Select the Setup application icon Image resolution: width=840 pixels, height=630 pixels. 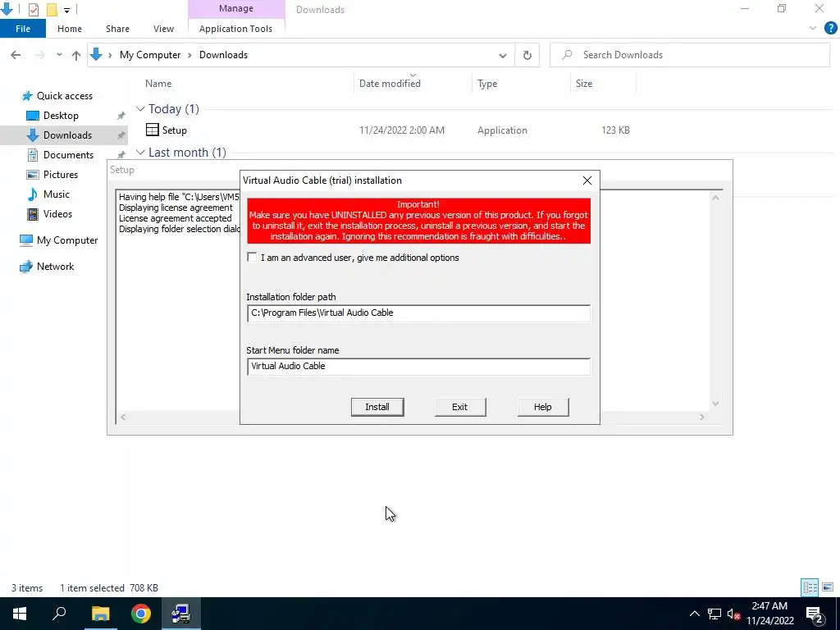point(152,130)
